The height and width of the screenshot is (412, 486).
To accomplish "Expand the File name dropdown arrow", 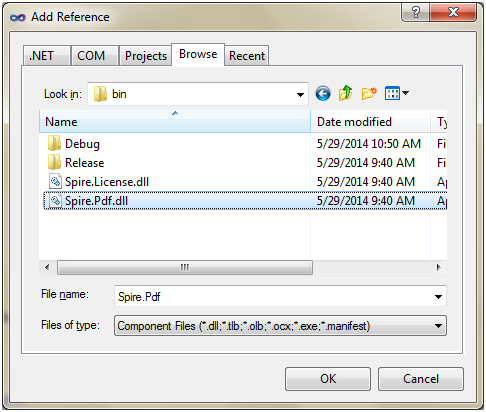I will pyautogui.click(x=438, y=297).
